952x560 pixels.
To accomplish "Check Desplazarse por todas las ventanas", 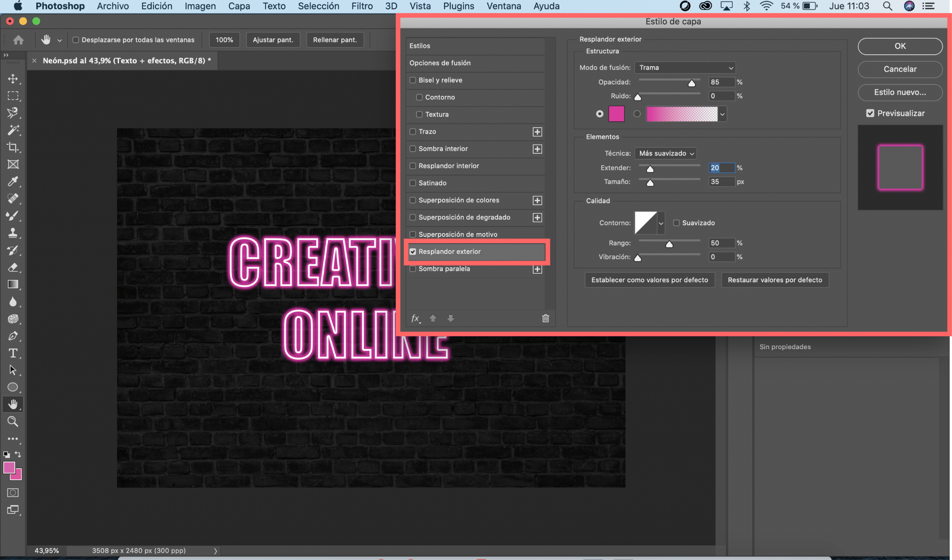I will click(75, 40).
